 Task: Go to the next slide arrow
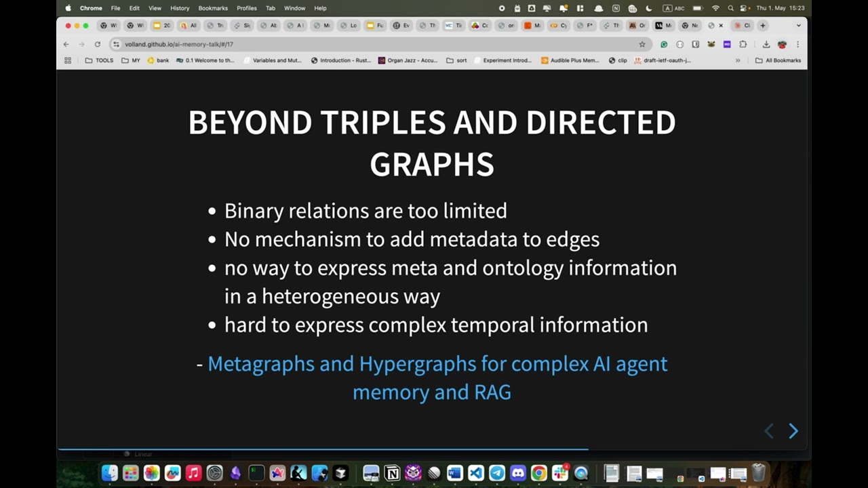(x=793, y=431)
